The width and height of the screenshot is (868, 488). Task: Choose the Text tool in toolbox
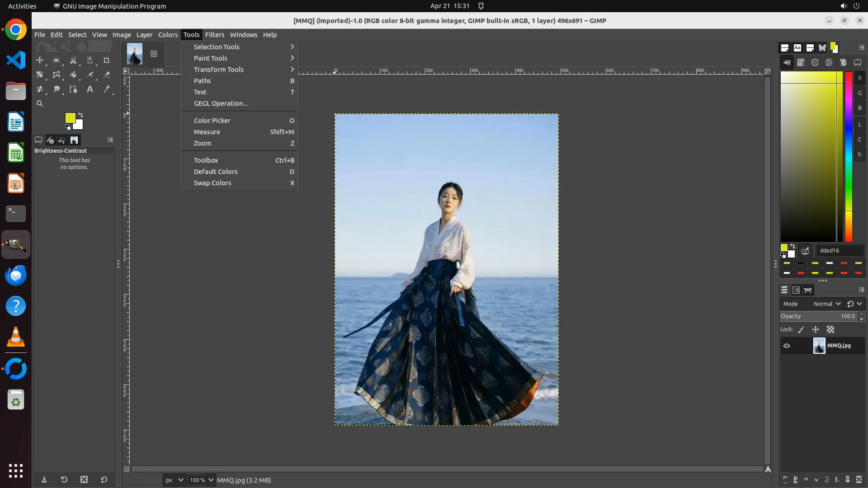[90, 89]
